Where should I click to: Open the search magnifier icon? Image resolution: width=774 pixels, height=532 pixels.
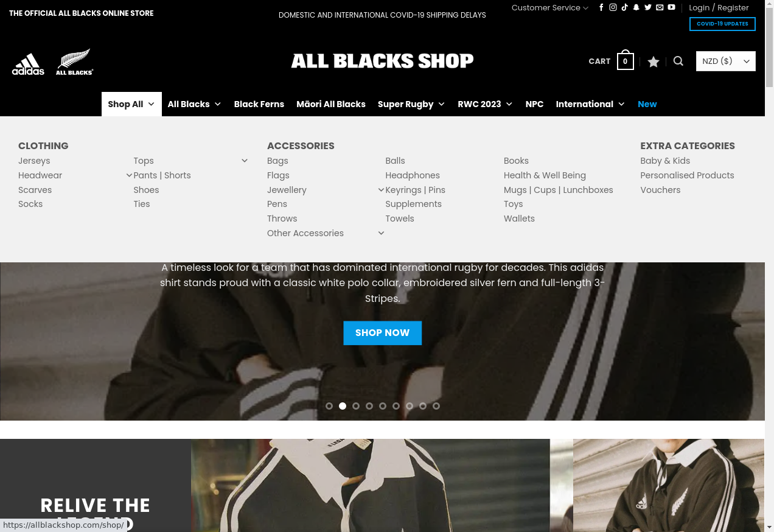[x=678, y=61]
